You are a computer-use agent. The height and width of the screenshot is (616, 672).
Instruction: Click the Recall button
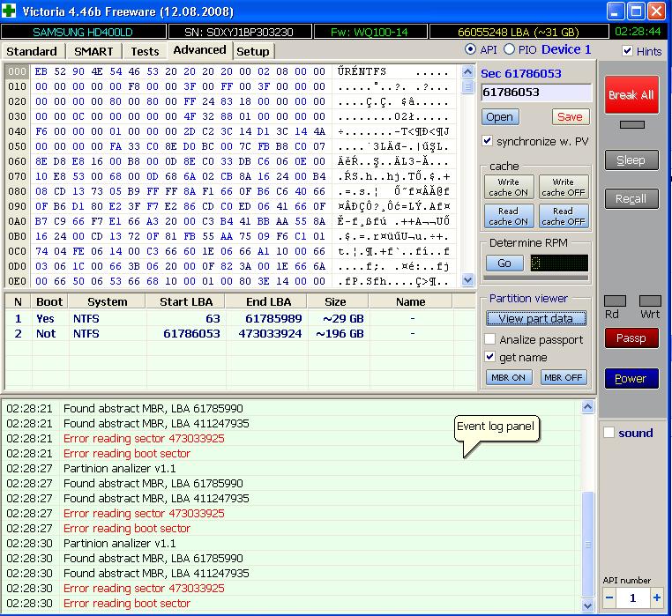pyautogui.click(x=631, y=199)
